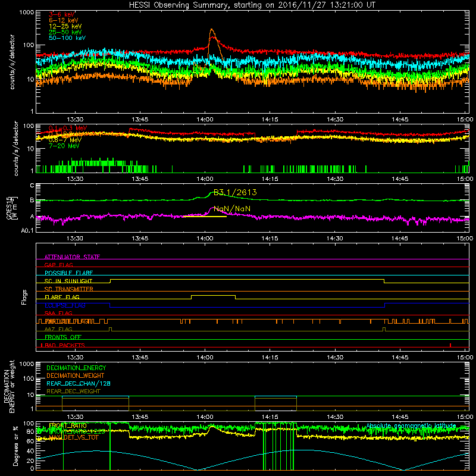Click the "REAR_DEC_WEIGHT" legend label
Viewport: 476px width, 476px height.
point(73,392)
